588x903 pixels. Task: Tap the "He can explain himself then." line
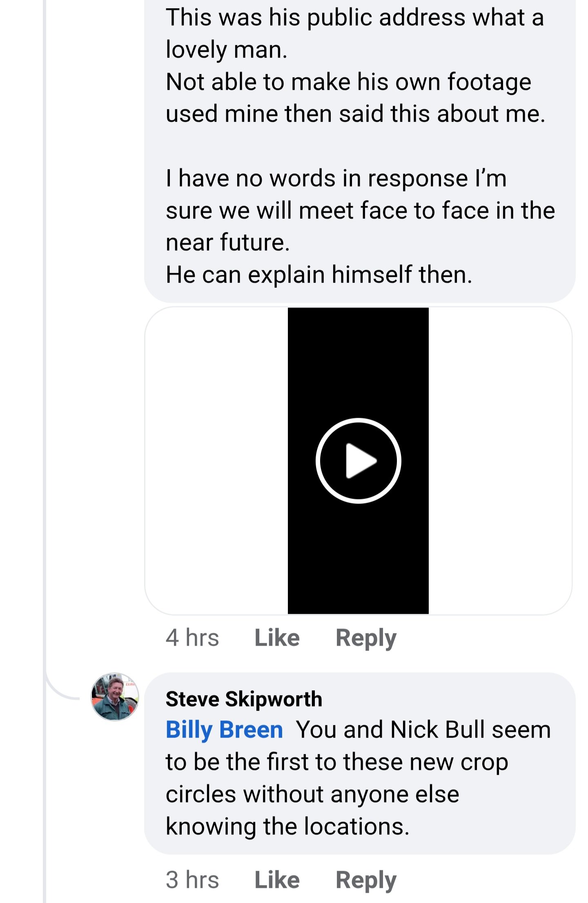click(318, 274)
